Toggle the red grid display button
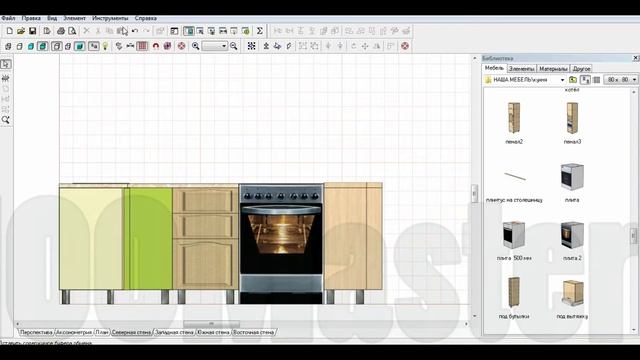 click(142, 46)
